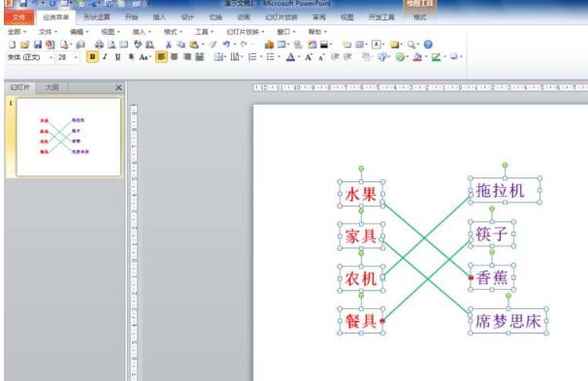Switch to the 设计 ribbon tab
This screenshot has width=588, height=381.
click(x=187, y=17)
